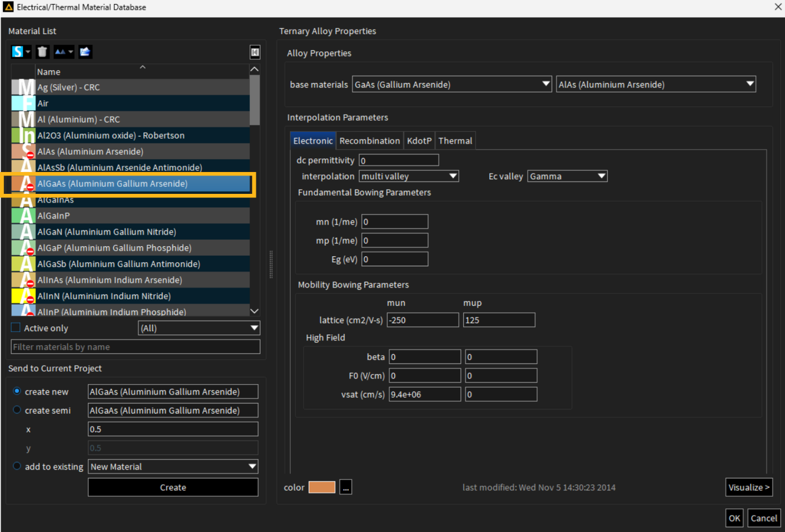Screen dimensions: 785x532
Task: Switch to the KdotP tab
Action: [x=420, y=141]
